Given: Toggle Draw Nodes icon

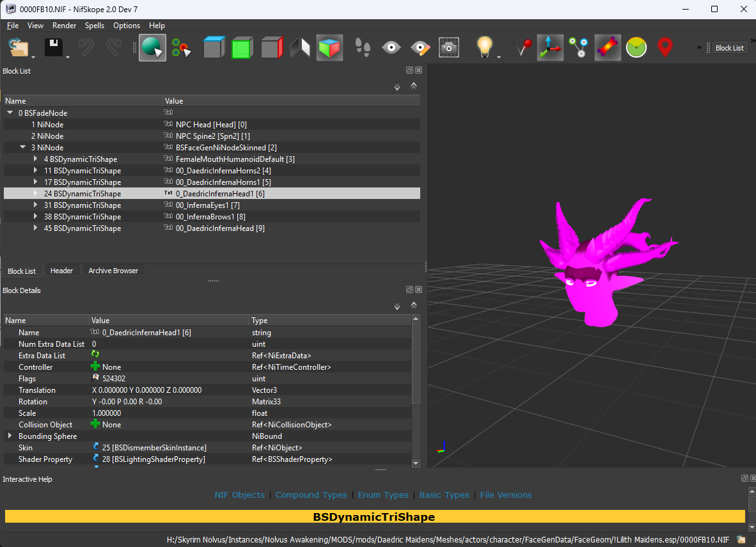Looking at the screenshot, I should click(x=579, y=48).
